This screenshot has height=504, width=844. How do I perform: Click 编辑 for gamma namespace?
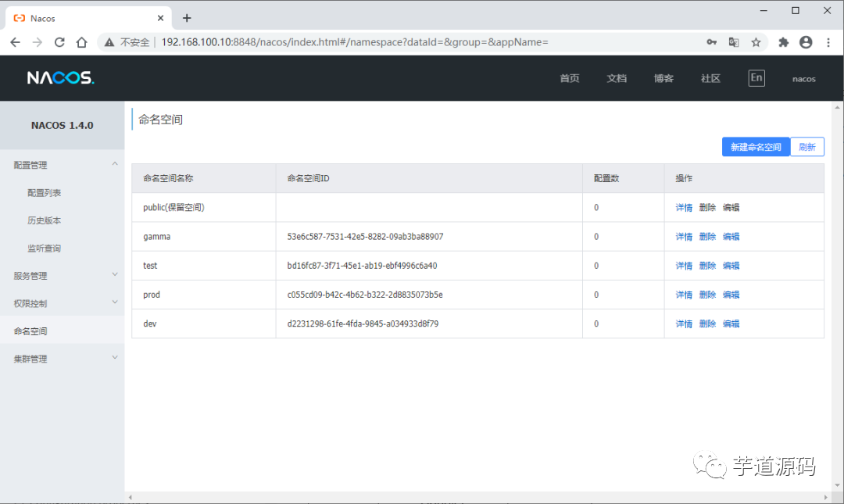click(731, 237)
